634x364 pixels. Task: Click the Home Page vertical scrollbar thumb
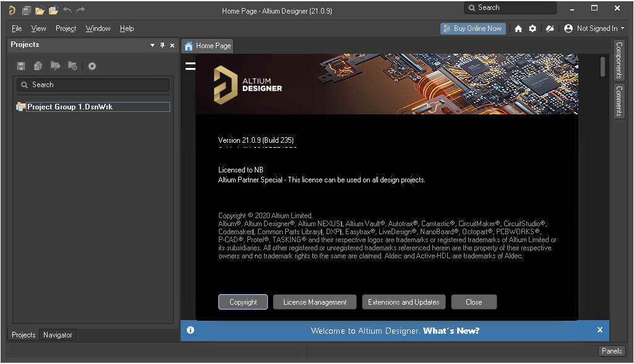point(602,67)
